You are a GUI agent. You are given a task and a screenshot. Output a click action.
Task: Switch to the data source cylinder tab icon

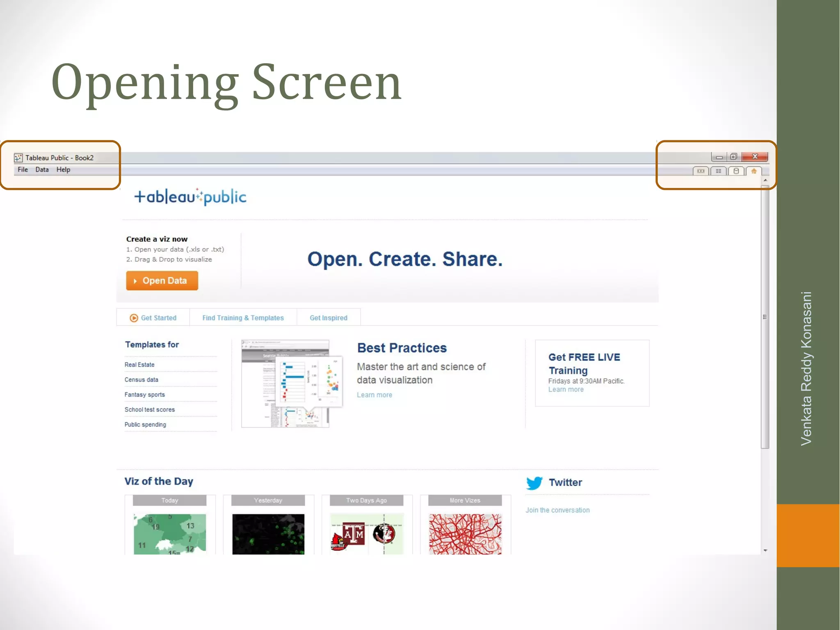point(736,171)
